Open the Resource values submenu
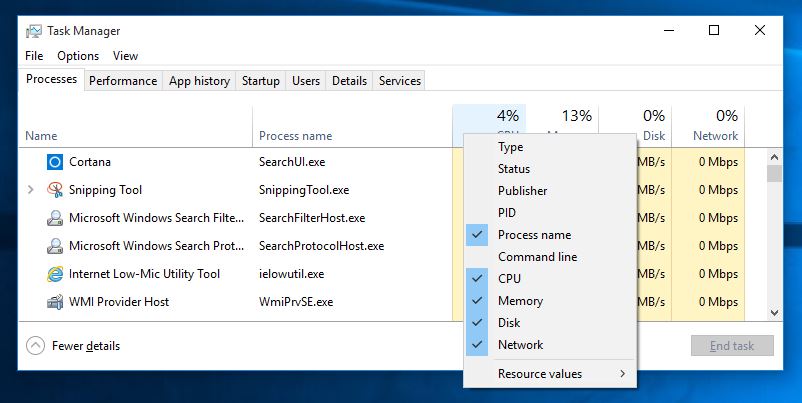This screenshot has width=802, height=403. 550,374
